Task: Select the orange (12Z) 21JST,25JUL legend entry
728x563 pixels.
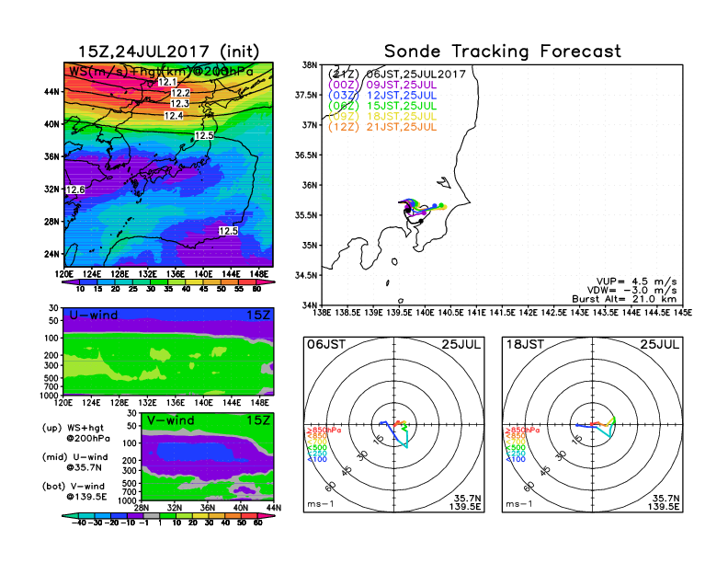Action: (382, 127)
